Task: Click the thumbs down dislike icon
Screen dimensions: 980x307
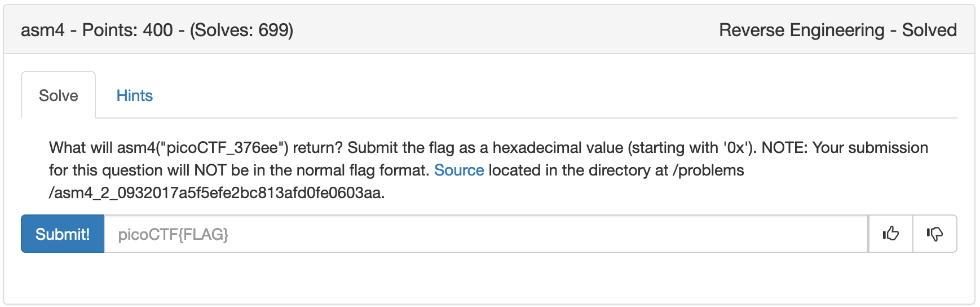Action: [x=934, y=234]
